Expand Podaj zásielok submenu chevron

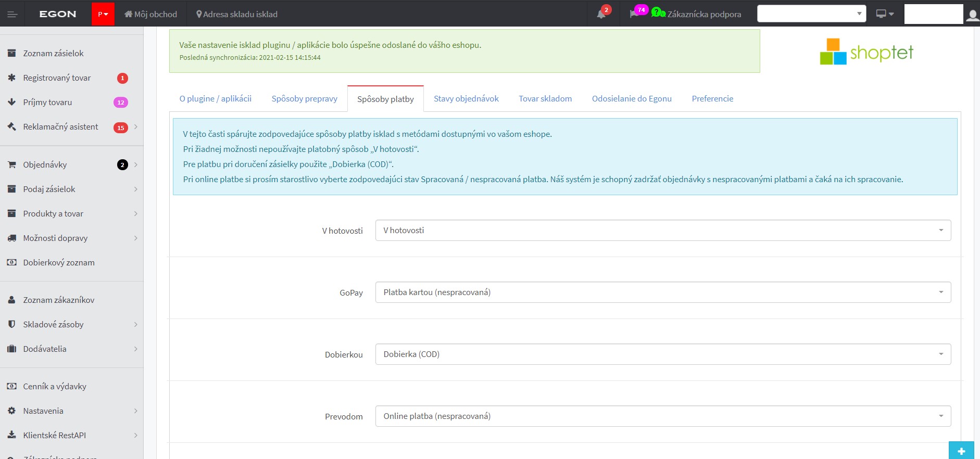pos(135,189)
